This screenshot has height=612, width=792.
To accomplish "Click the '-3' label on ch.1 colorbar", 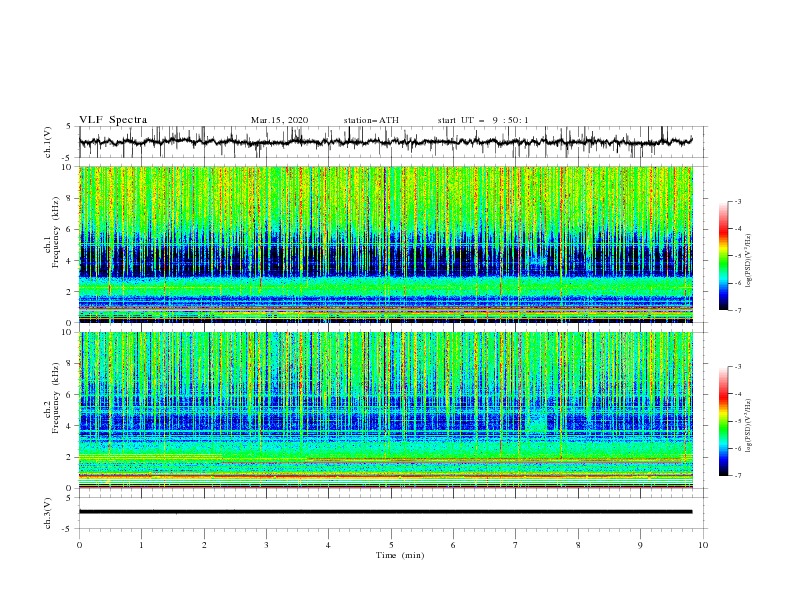I will pyautogui.click(x=738, y=201).
